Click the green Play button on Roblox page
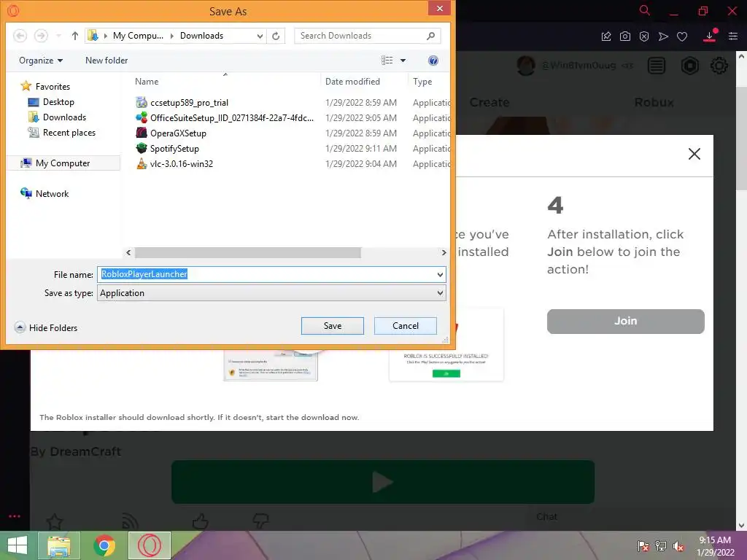 coord(382,482)
